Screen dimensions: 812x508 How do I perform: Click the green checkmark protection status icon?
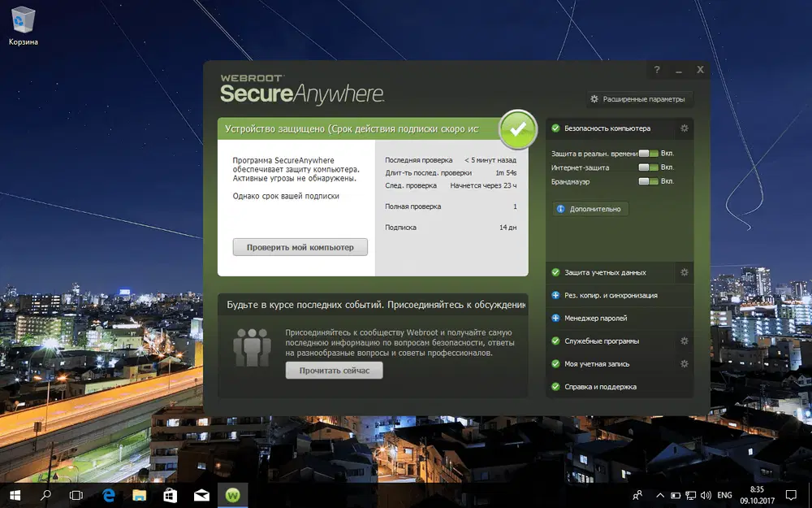click(x=518, y=130)
